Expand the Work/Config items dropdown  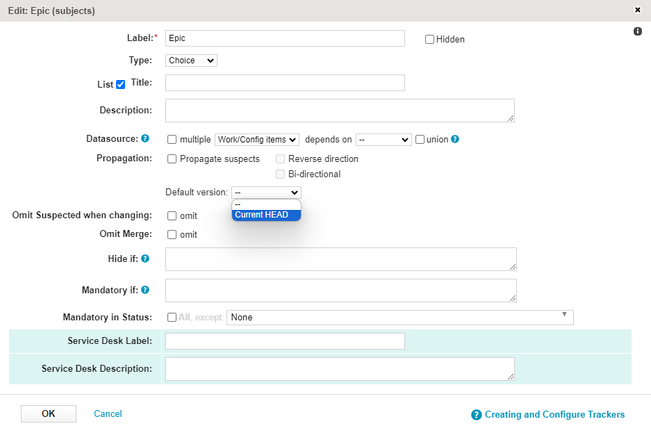click(257, 139)
